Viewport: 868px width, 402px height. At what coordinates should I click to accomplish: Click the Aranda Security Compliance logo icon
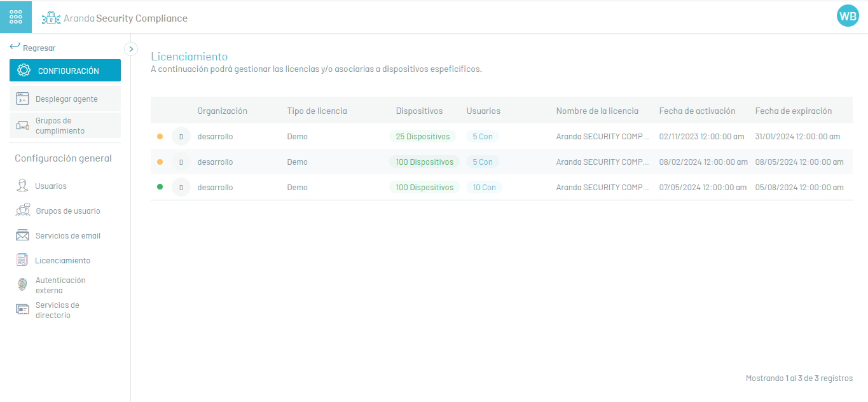[x=51, y=18]
